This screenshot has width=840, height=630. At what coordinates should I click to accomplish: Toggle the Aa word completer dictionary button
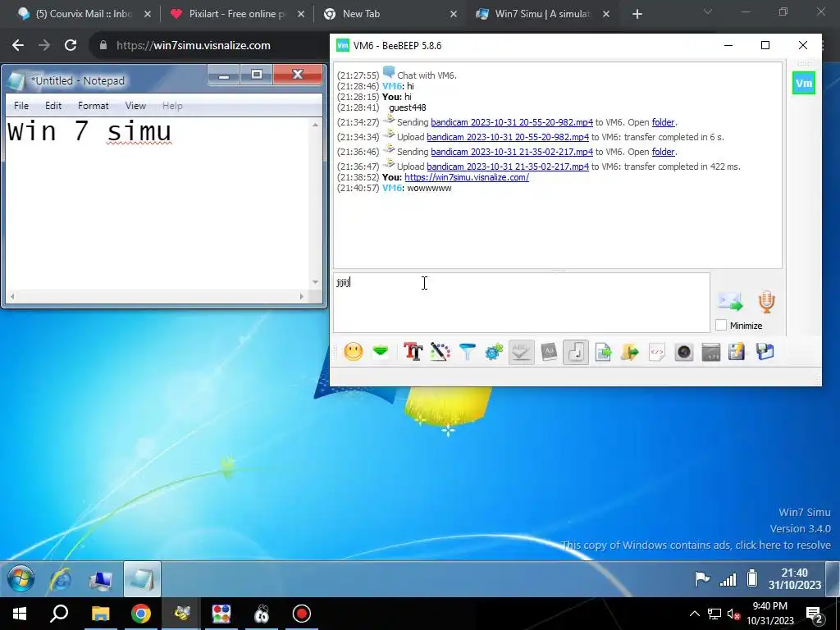(x=549, y=352)
